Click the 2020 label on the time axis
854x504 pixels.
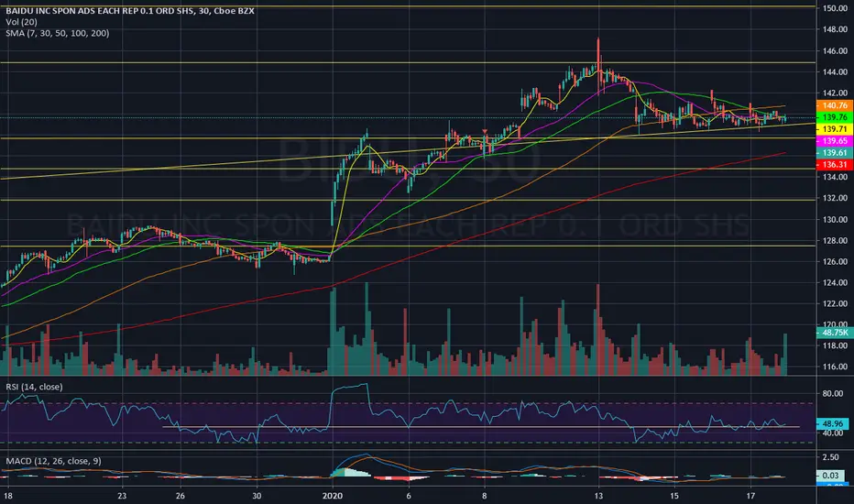(x=333, y=496)
